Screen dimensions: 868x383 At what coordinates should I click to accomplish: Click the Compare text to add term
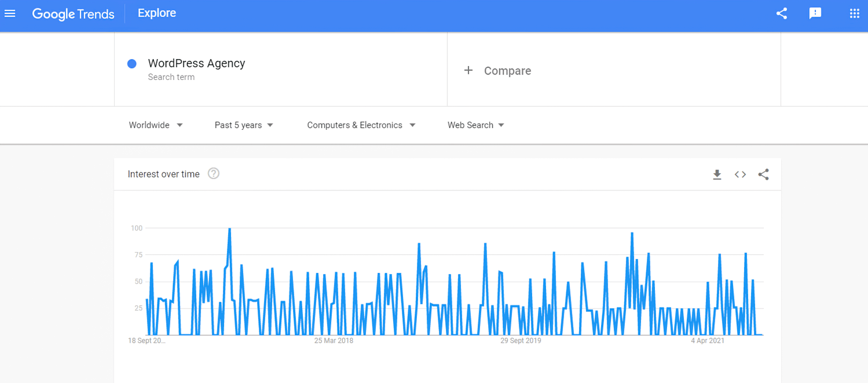click(507, 71)
